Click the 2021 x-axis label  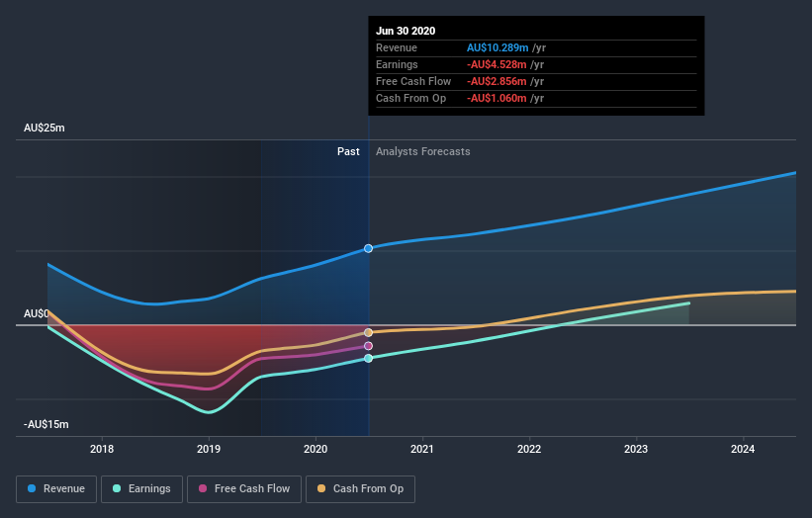(422, 449)
